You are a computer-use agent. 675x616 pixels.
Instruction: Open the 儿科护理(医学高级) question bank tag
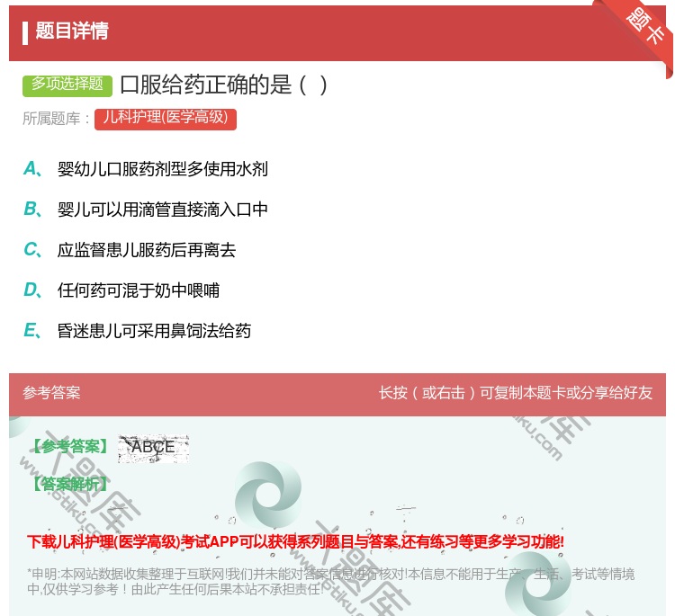point(166,119)
